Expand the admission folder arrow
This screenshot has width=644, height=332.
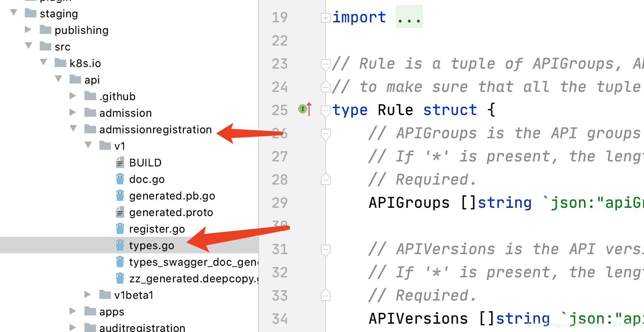point(73,112)
